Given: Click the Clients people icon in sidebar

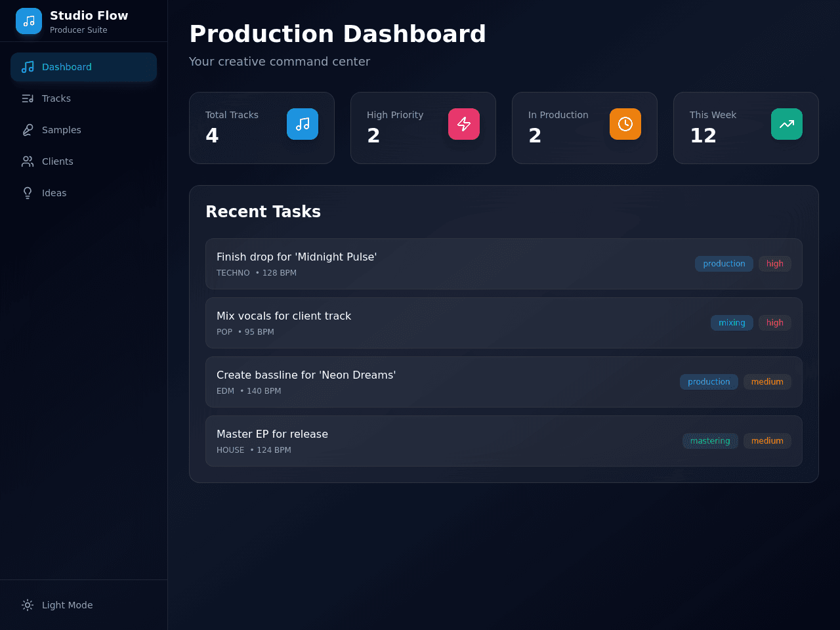Looking at the screenshot, I should click(x=28, y=161).
